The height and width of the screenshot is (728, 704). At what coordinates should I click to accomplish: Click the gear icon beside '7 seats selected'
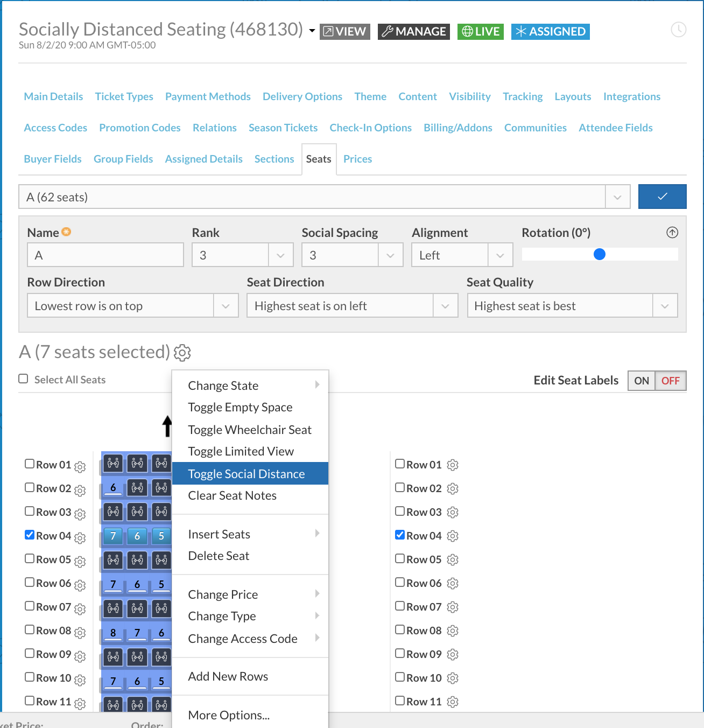tap(182, 353)
